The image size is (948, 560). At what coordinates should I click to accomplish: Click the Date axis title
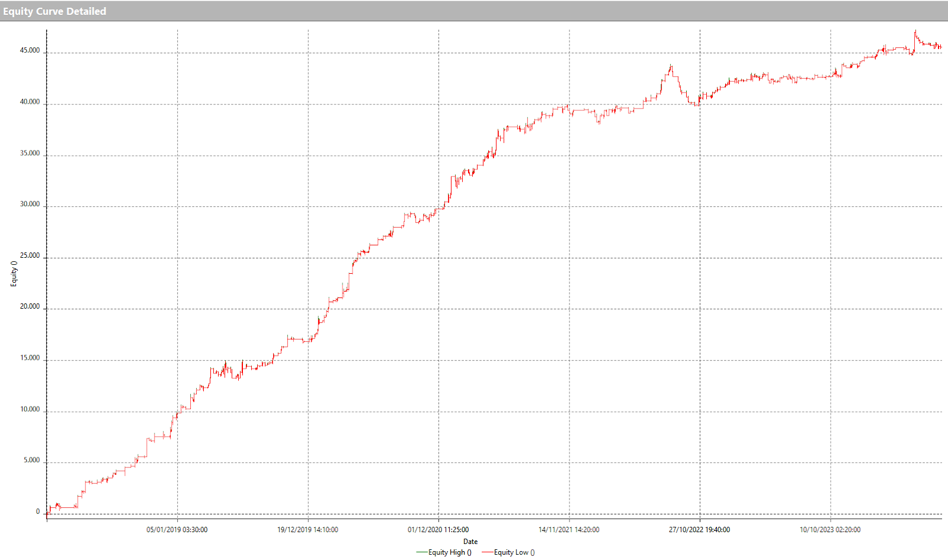[470, 542]
